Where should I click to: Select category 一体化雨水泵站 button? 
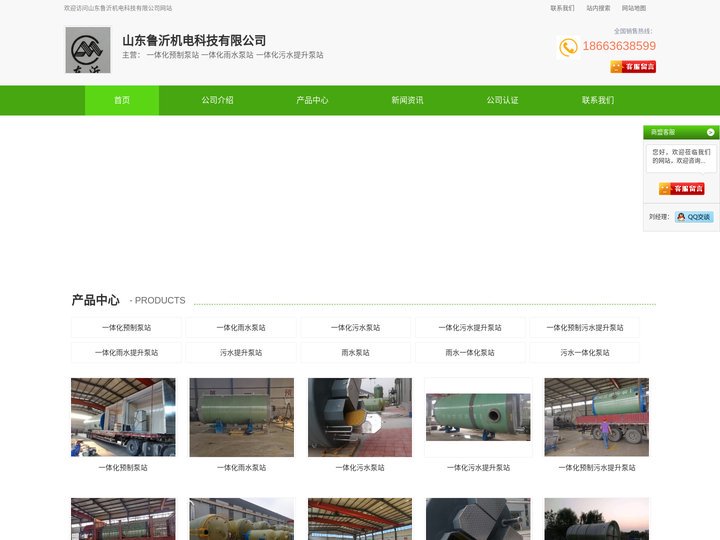pyautogui.click(x=241, y=327)
